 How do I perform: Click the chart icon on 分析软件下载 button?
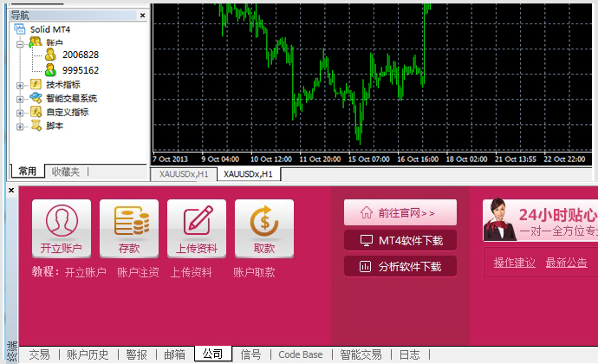tap(365, 266)
